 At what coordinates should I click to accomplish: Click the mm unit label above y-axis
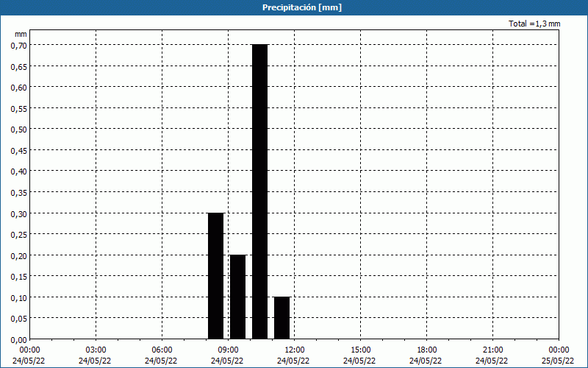(x=21, y=34)
